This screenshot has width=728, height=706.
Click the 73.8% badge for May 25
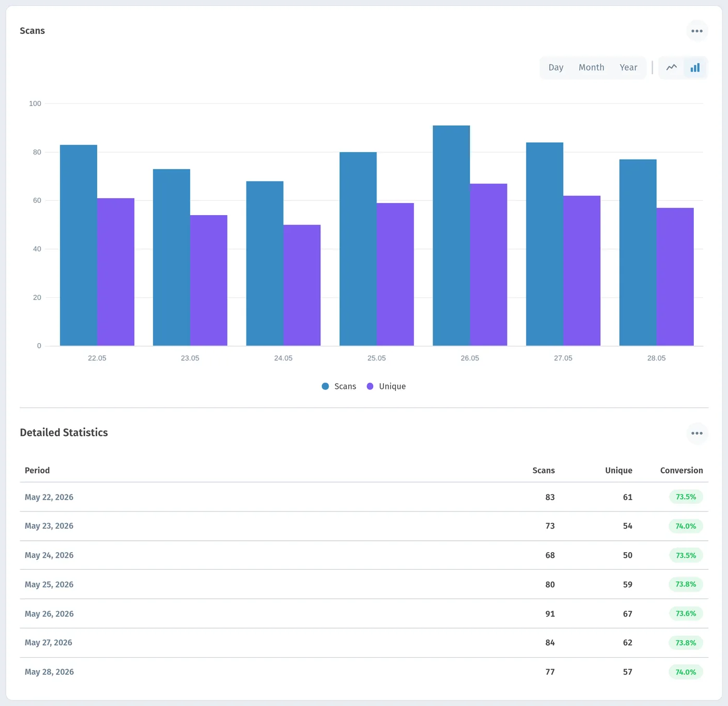click(686, 584)
